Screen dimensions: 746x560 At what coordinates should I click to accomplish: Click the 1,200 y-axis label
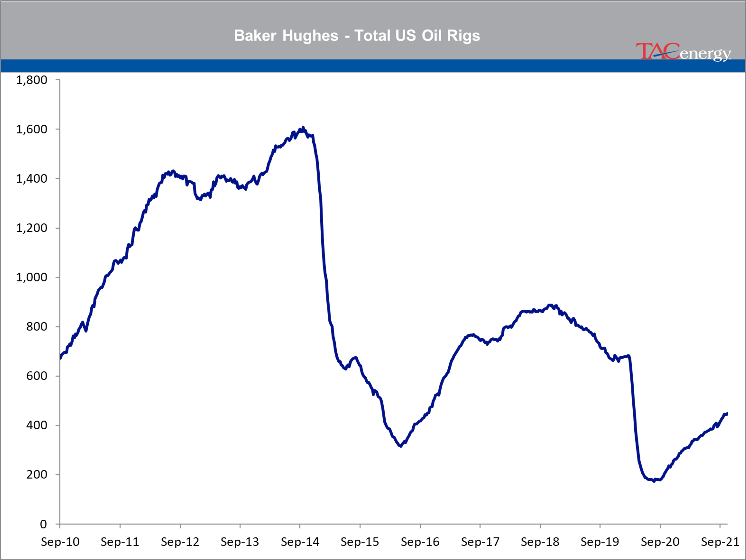(32, 228)
